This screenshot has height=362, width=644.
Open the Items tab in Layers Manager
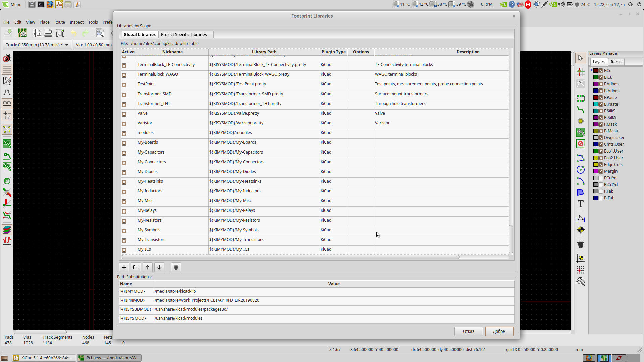click(x=616, y=62)
